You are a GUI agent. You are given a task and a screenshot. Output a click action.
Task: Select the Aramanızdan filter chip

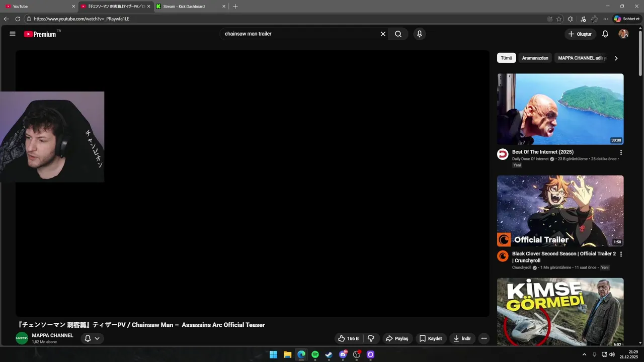click(x=535, y=58)
